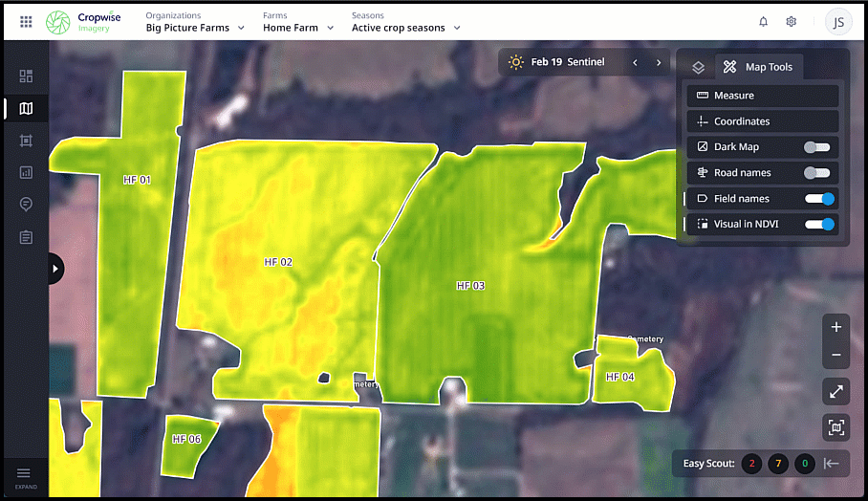Screen dimensions: 868x501
Task: Expand the Home Farm farms dropdown
Action: coord(298,28)
